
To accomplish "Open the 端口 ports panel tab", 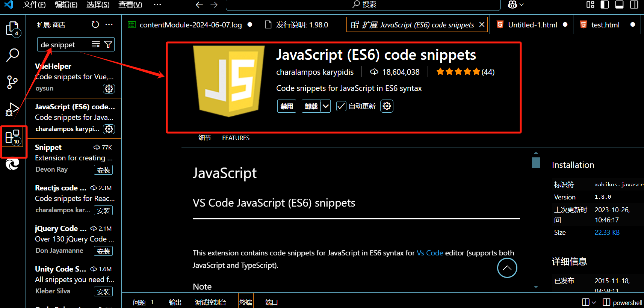I will 271,302.
